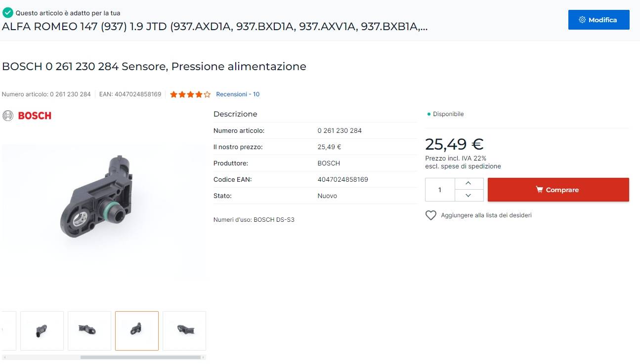Click the thumbnail scrollbar left arrow
The width and height of the screenshot is (640, 364).
click(x=3, y=357)
